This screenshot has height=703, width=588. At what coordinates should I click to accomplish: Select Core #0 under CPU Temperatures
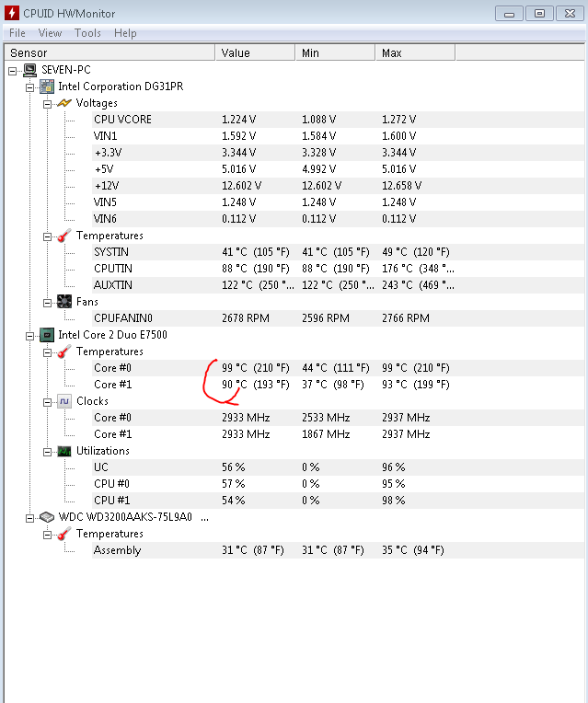(339, 369)
